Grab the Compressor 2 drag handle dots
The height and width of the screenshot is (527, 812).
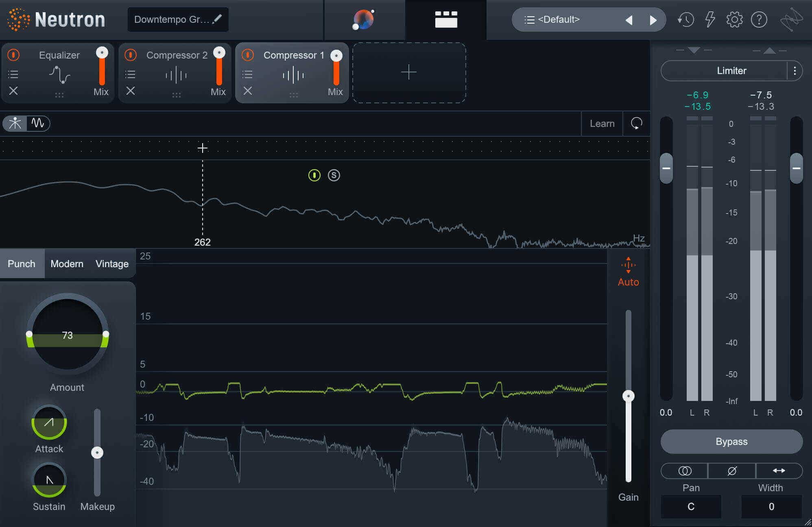coord(176,95)
